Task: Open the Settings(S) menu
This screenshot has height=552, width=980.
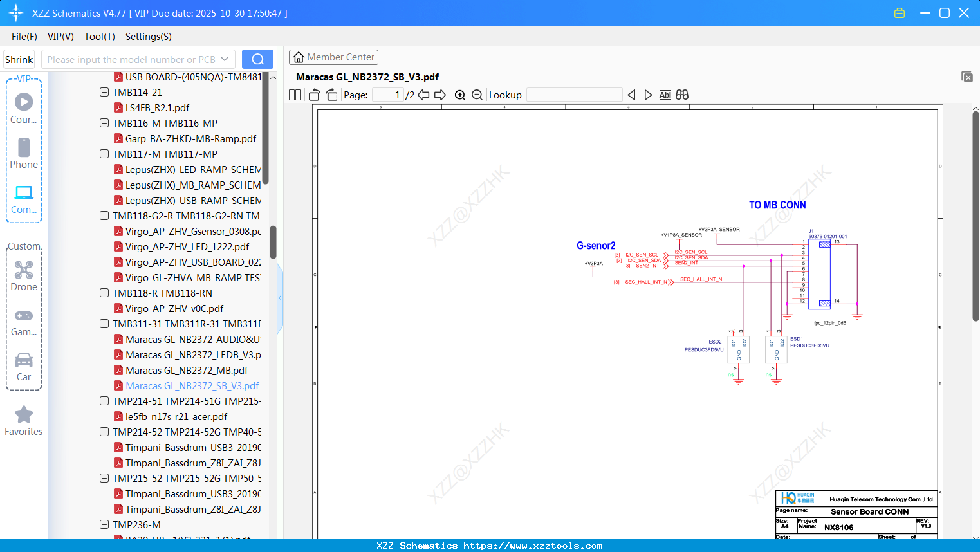Action: (x=148, y=37)
